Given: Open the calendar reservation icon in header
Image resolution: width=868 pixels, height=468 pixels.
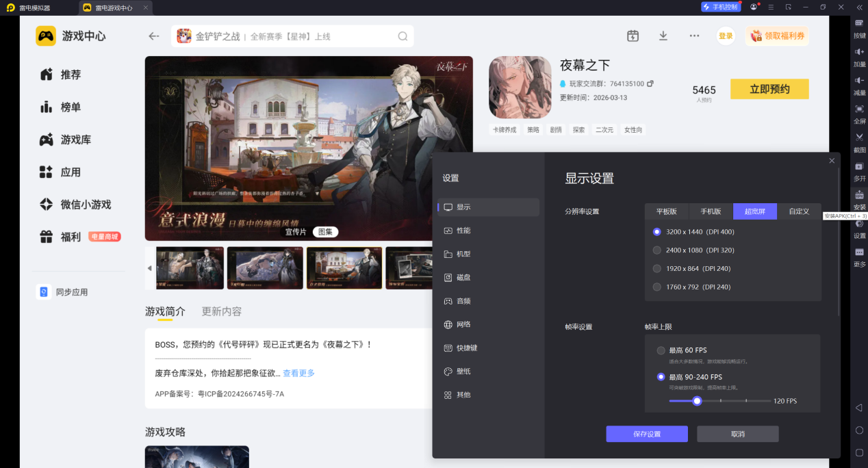Looking at the screenshot, I should (633, 36).
